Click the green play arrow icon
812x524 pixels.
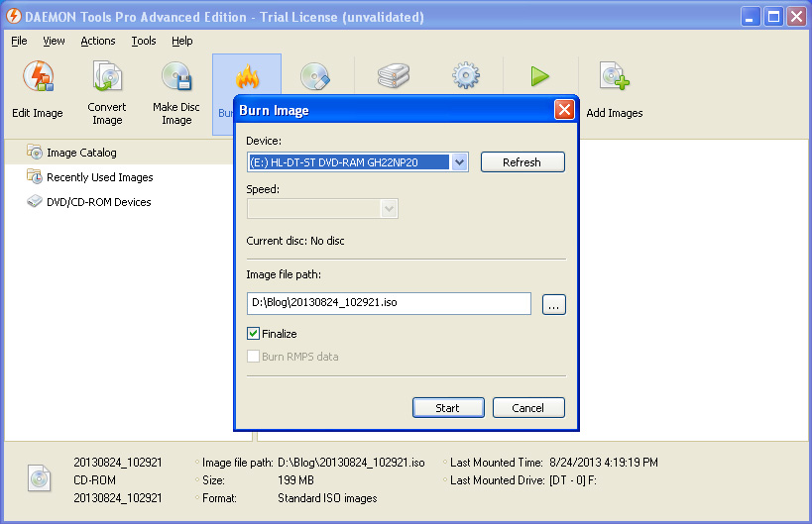click(539, 76)
